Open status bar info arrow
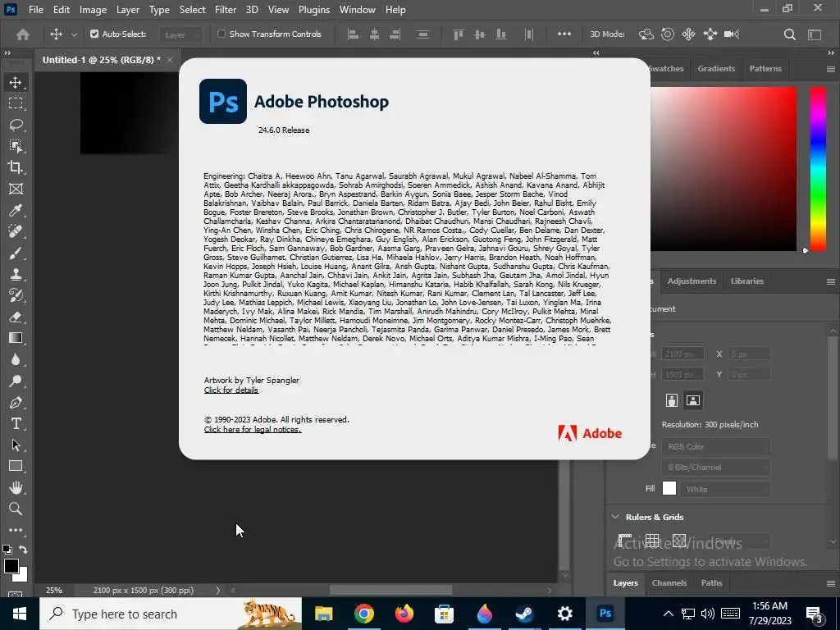 click(x=218, y=591)
